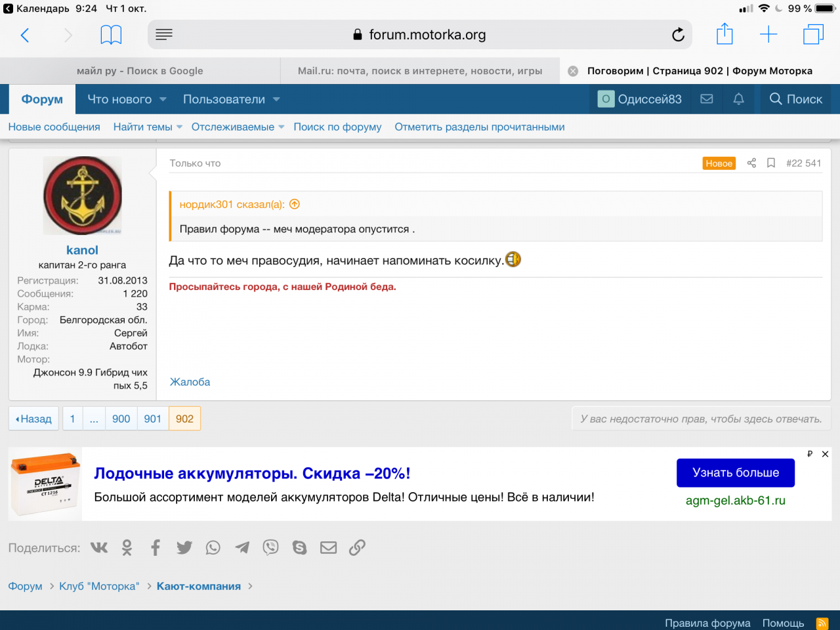Tap the Safari bookmarks book icon

tap(111, 35)
